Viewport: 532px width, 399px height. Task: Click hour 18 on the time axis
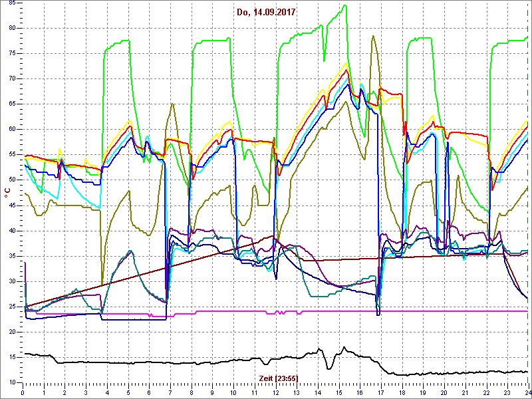(402, 393)
